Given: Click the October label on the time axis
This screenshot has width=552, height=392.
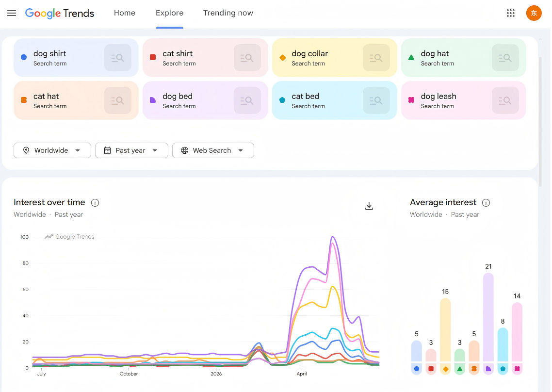Looking at the screenshot, I should point(129,374).
